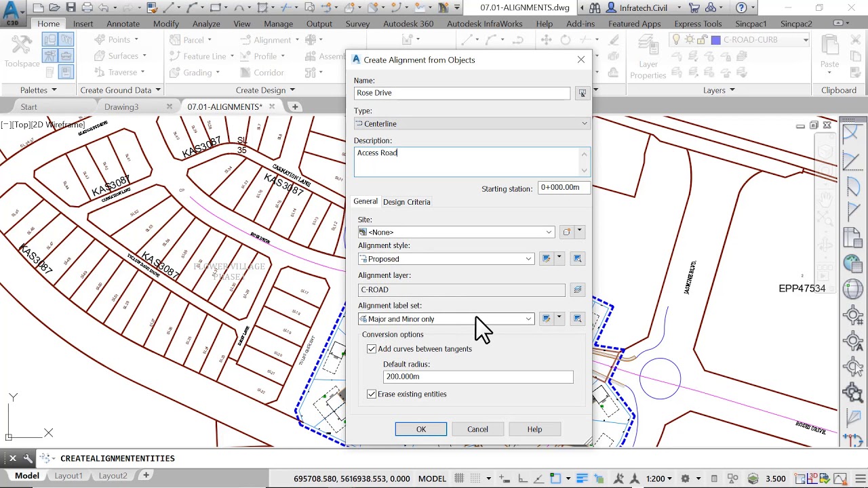The width and height of the screenshot is (868, 488).
Task: Click the new layout plus icon beside Layout2
Action: 146,476
